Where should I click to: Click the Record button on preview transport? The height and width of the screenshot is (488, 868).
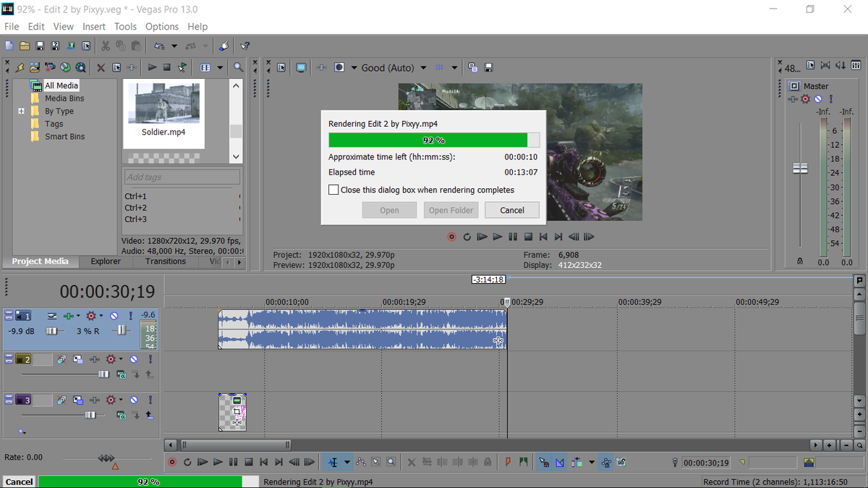click(x=452, y=237)
